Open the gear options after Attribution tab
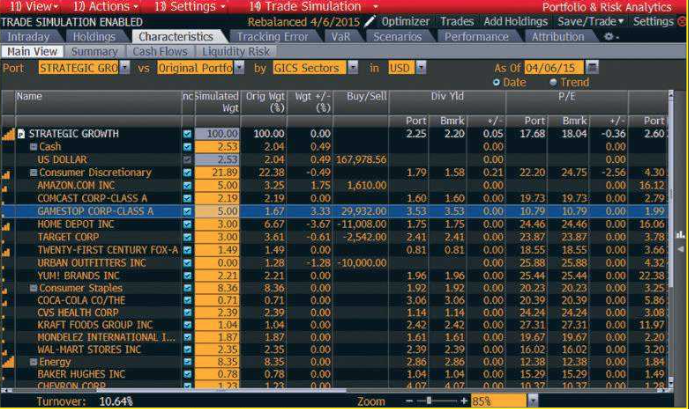Screen dimensions: 689x409 click(x=610, y=37)
